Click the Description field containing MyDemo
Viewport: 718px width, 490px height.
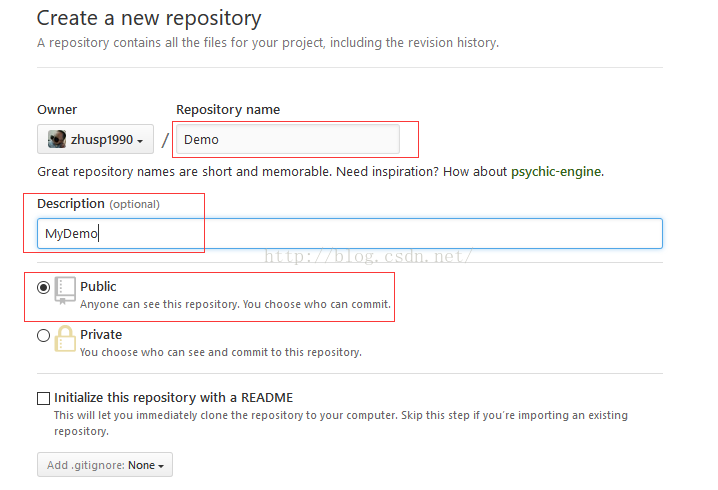pyautogui.click(x=350, y=234)
